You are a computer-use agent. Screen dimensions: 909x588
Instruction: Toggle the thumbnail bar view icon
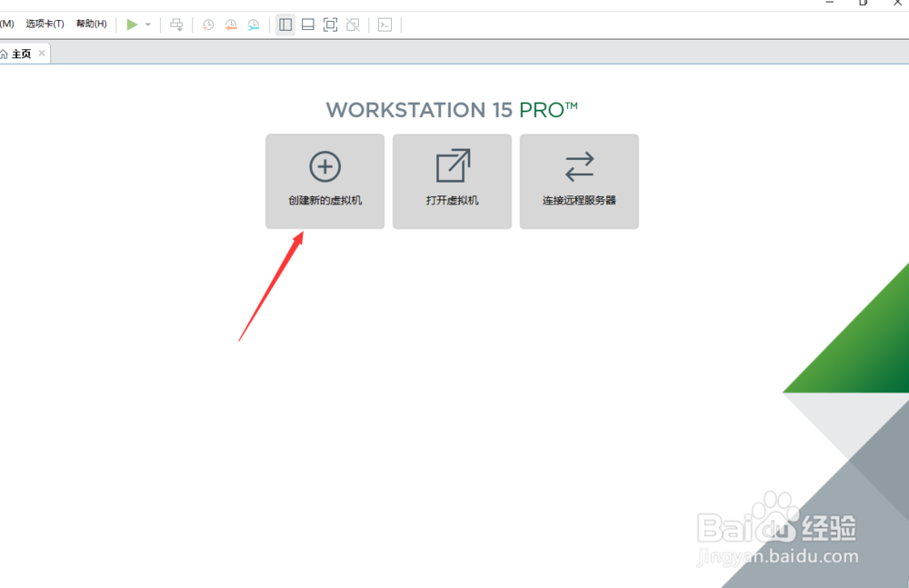308,25
